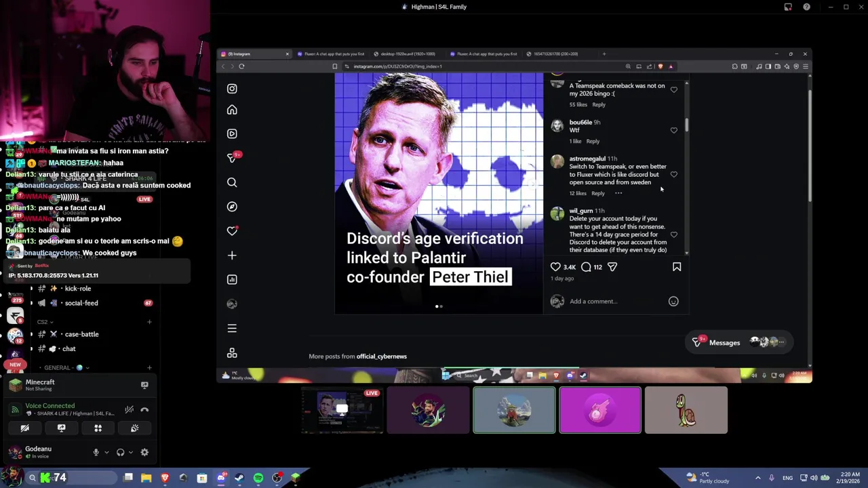The width and height of the screenshot is (868, 488).
Task: Mute Discord microphone
Action: [96, 453]
